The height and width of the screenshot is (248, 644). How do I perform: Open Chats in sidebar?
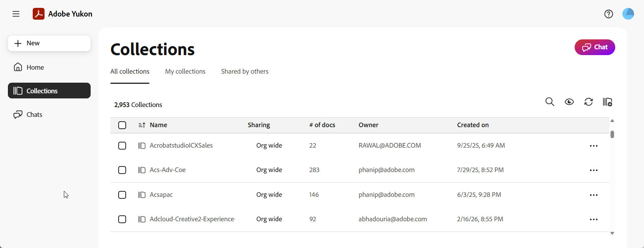[x=49, y=115]
